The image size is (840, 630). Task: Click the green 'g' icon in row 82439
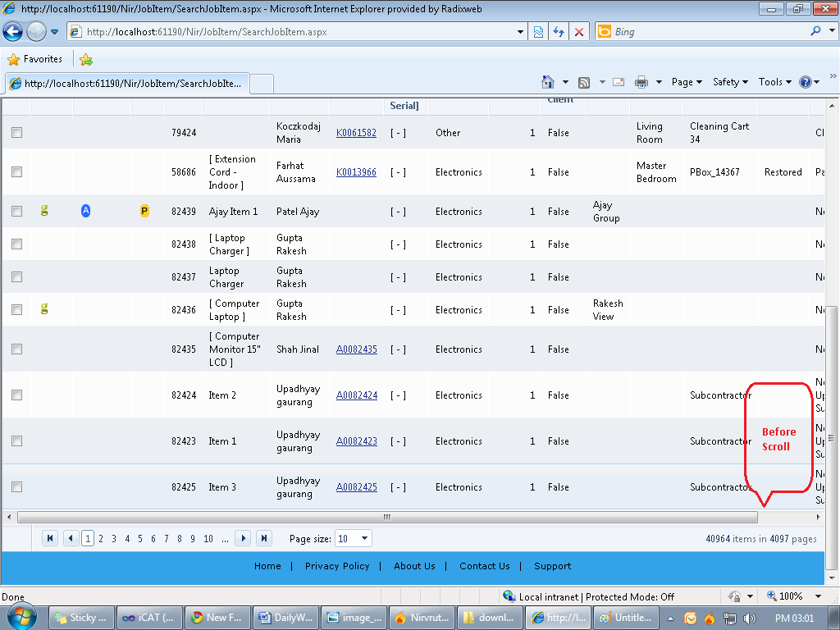44,210
